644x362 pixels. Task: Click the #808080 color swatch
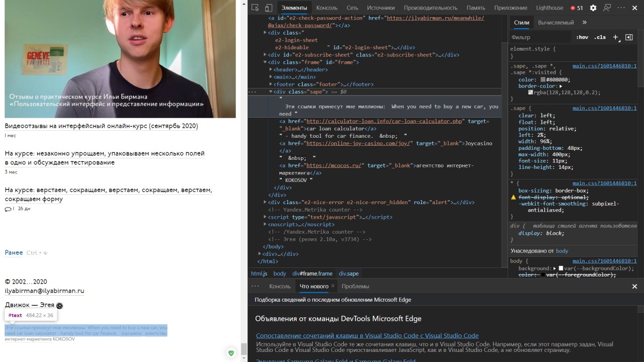543,79
